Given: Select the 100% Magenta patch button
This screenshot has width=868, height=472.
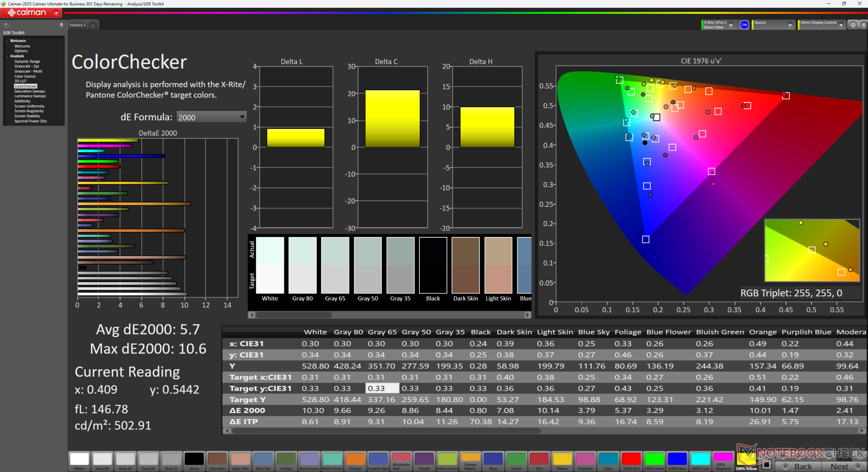Looking at the screenshot, I should point(723,461).
